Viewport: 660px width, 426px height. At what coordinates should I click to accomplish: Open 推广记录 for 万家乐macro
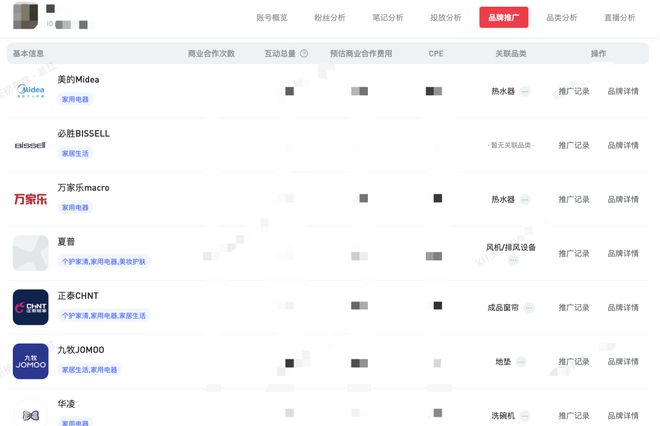coord(574,199)
